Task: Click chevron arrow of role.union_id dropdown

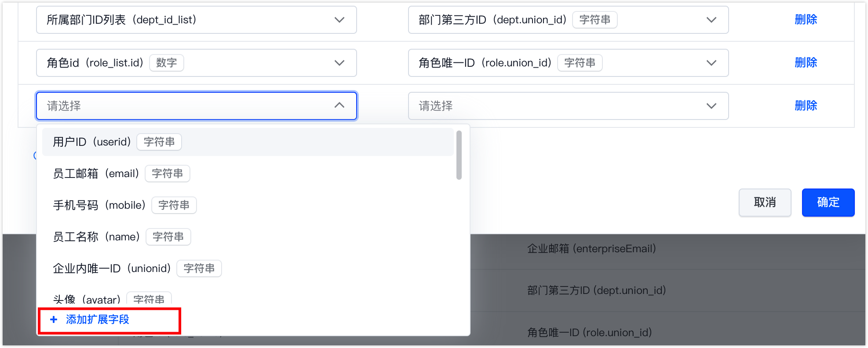Action: coord(711,63)
